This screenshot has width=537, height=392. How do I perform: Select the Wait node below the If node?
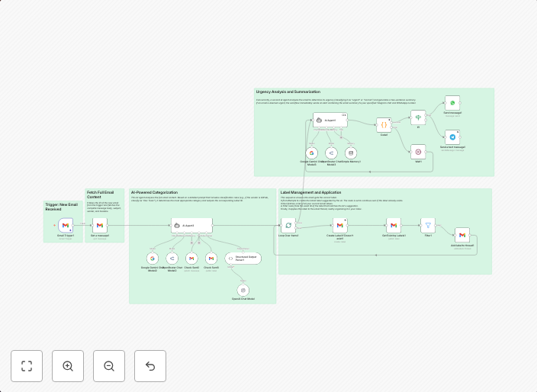(x=418, y=152)
